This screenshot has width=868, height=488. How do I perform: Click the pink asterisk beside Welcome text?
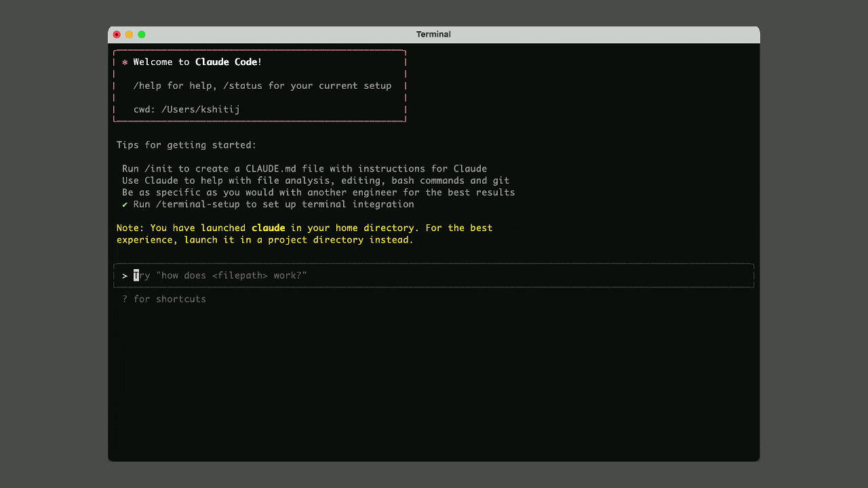pos(125,62)
